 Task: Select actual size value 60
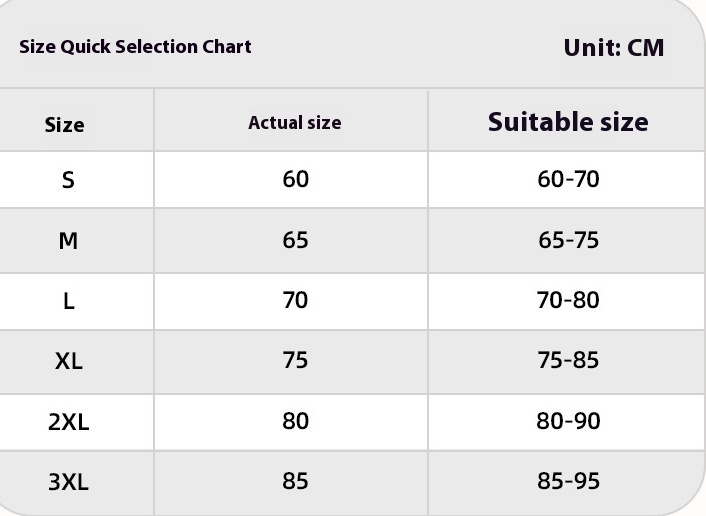[x=295, y=179]
